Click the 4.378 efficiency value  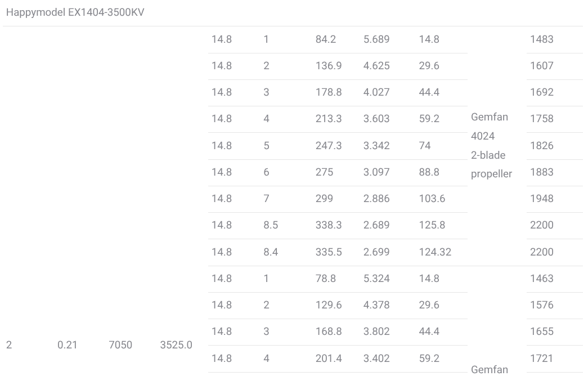pos(376,305)
